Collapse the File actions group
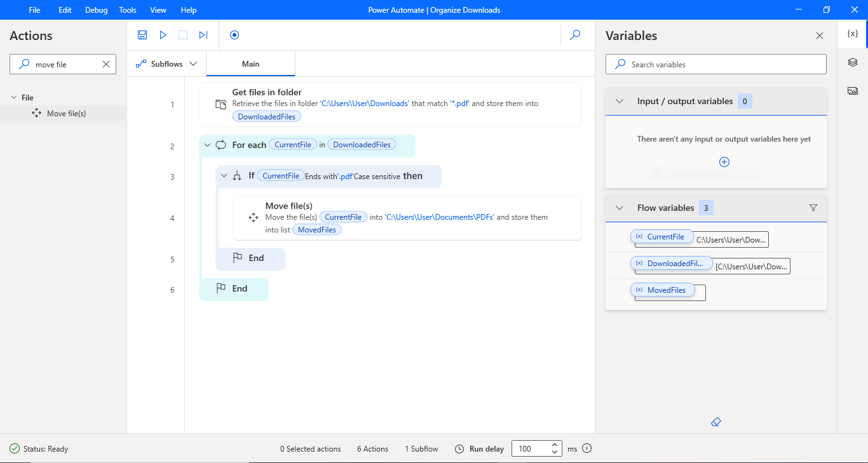 pos(14,98)
